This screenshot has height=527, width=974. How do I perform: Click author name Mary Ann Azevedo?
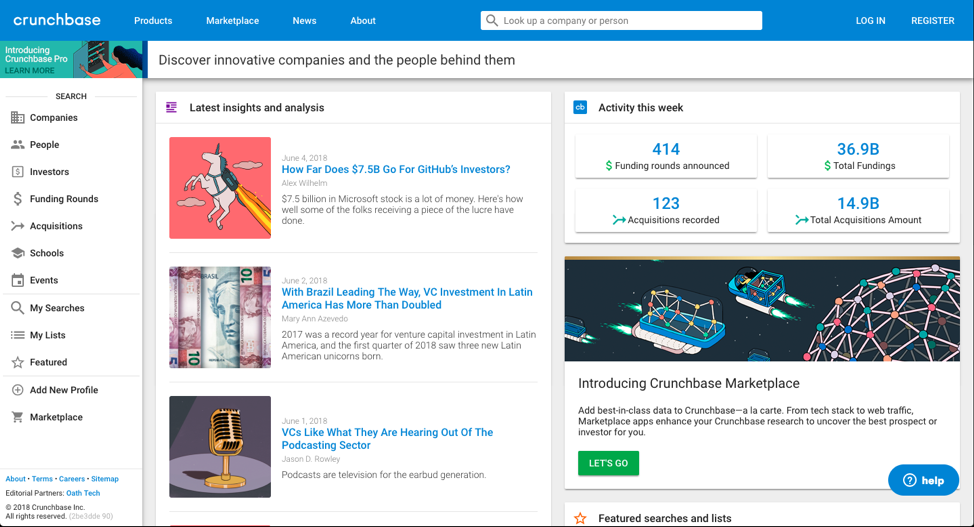[x=315, y=318]
